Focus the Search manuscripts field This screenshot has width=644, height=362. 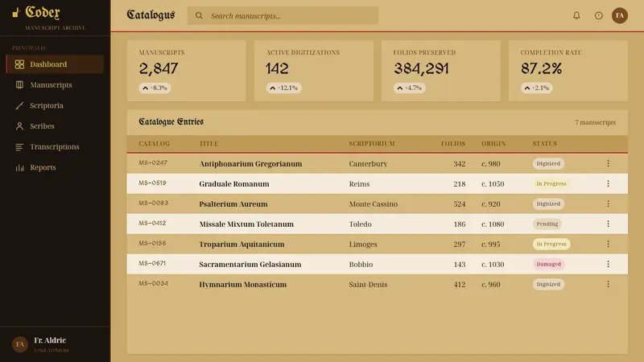click(283, 15)
